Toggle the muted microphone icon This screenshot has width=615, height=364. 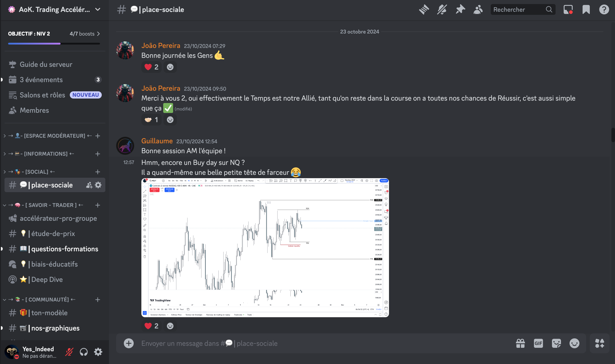(x=69, y=352)
